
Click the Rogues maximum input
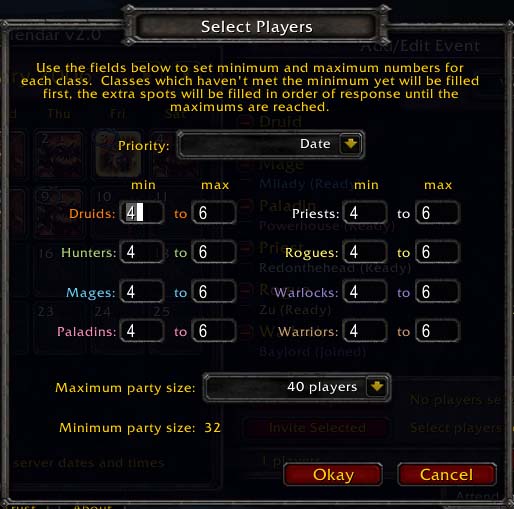438,252
